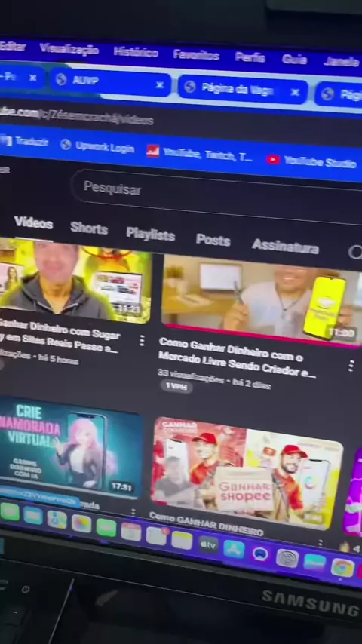Open the Favoritos menu
Screen dimensions: 362x644
[x=196, y=54]
